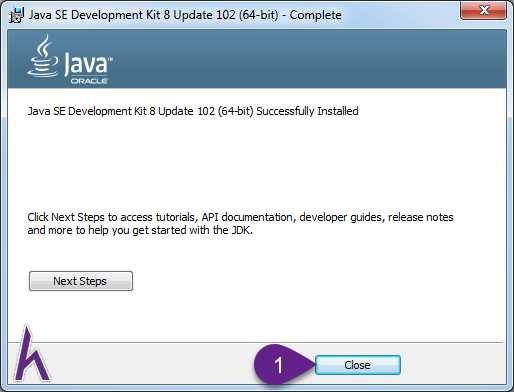This screenshot has height=392, width=514.
Task: Click the Java coffee cup logo
Action: pos(43,56)
